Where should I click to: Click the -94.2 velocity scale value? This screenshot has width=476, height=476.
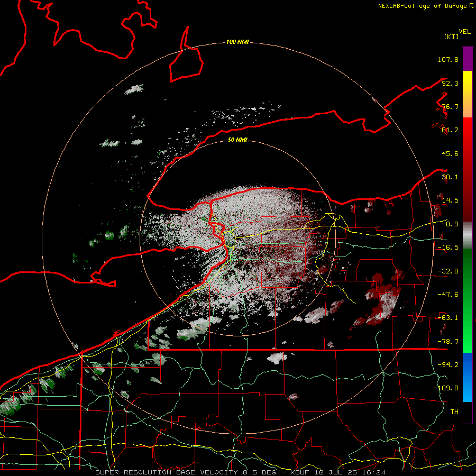[448, 365]
